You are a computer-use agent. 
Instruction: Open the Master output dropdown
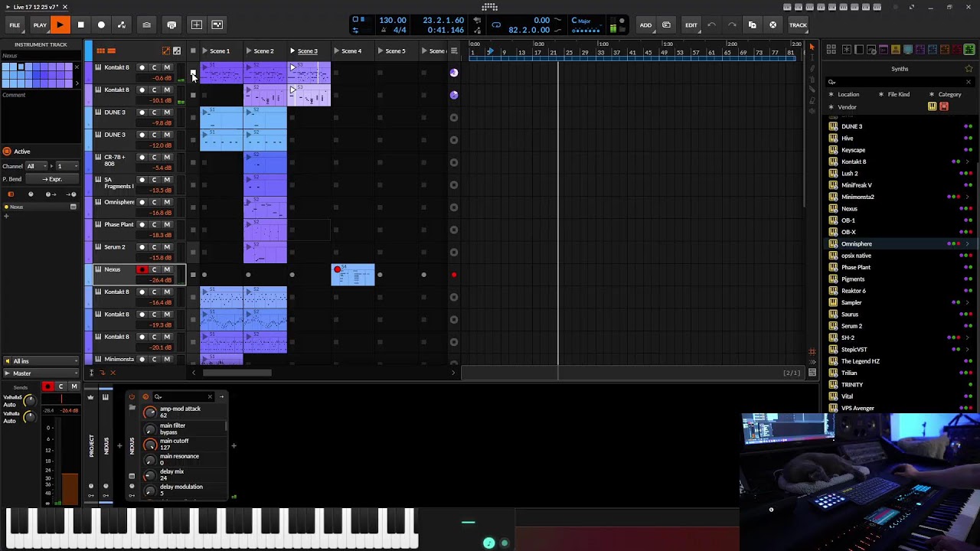41,373
